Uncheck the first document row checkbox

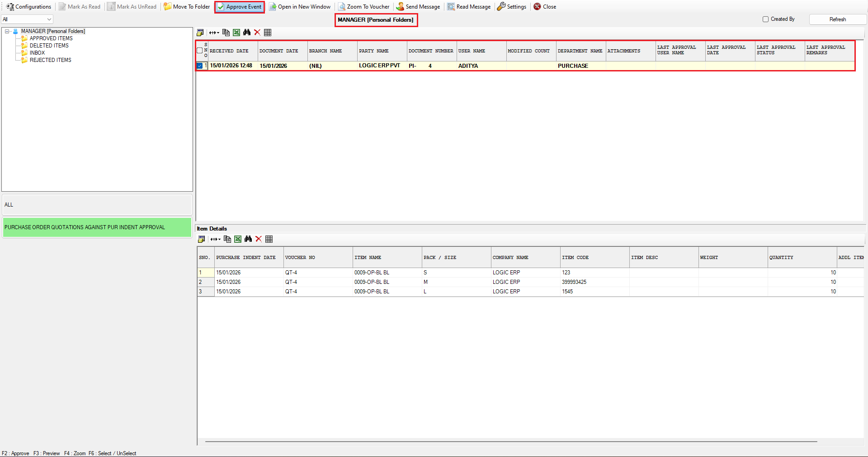click(x=200, y=66)
